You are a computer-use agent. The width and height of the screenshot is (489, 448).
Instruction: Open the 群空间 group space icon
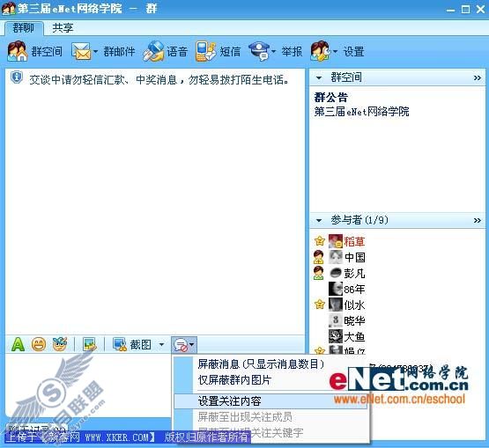tap(18, 51)
